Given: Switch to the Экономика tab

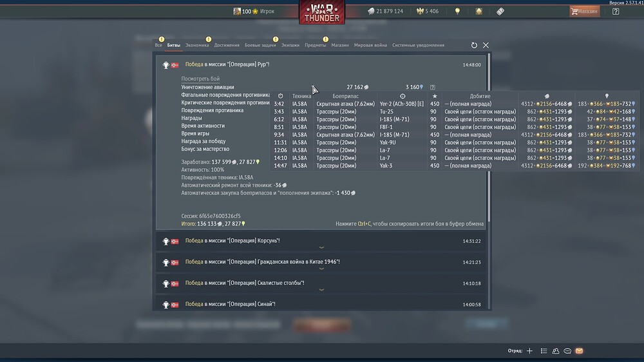Looking at the screenshot, I should tap(196, 45).
